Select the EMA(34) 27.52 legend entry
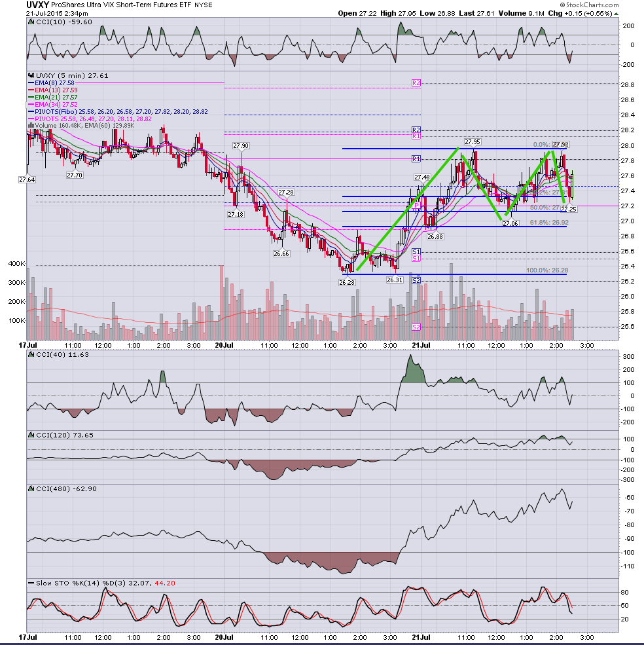Viewport: 644px width, 645px height. tap(53, 105)
